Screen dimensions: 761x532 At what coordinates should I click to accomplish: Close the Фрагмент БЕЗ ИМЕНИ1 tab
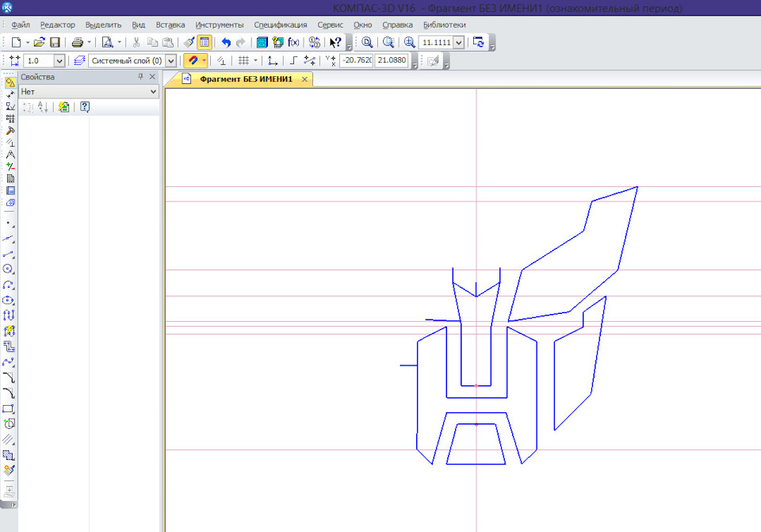[x=304, y=79]
